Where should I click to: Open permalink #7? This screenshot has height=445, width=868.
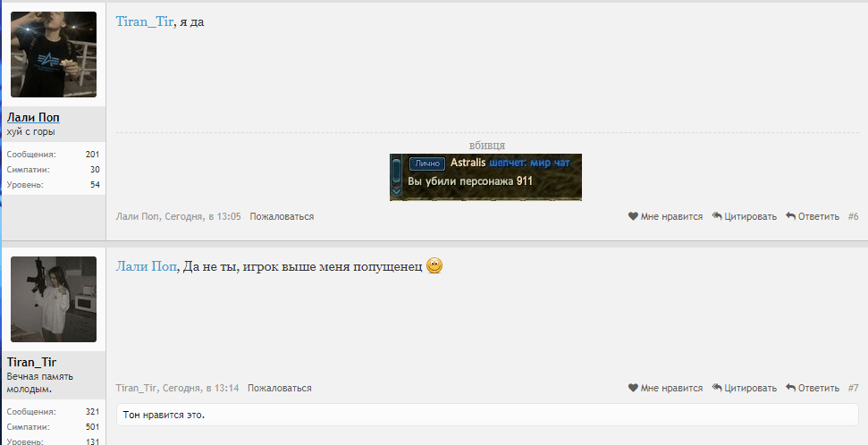point(853,388)
